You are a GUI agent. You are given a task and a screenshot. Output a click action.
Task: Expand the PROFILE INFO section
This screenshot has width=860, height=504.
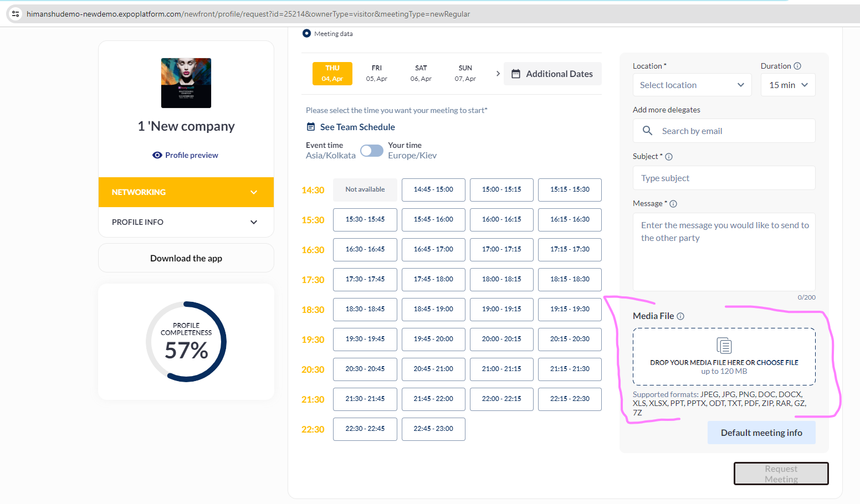186,222
